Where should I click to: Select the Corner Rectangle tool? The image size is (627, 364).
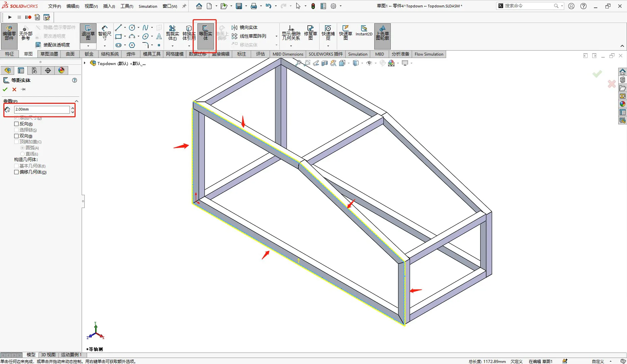point(118,36)
